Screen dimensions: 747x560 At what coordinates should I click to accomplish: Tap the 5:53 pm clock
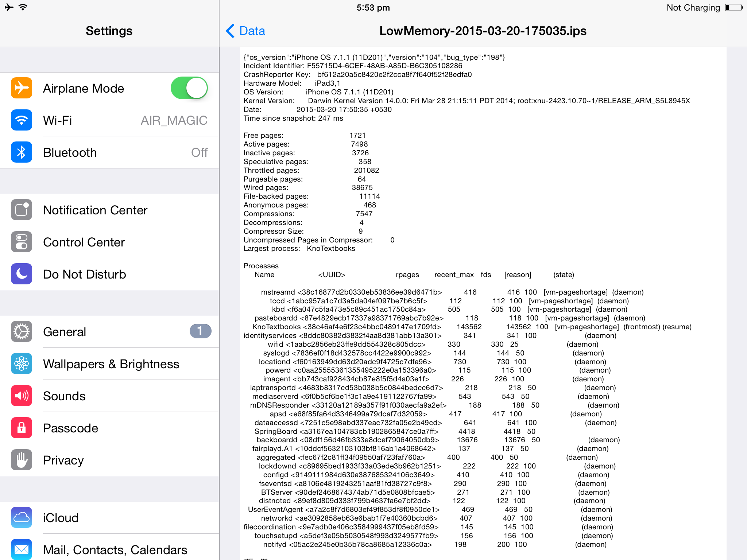[373, 8]
